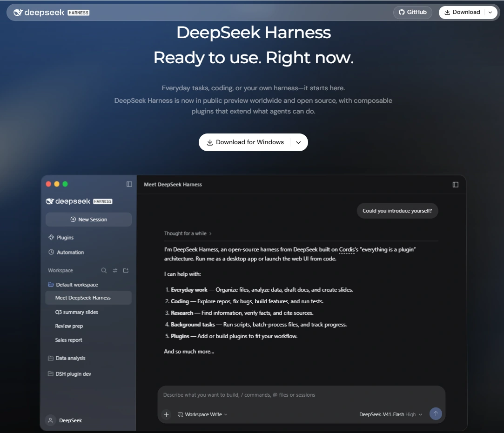The image size is (504, 433).
Task: Click the Cordis underlined link
Action: click(347, 250)
